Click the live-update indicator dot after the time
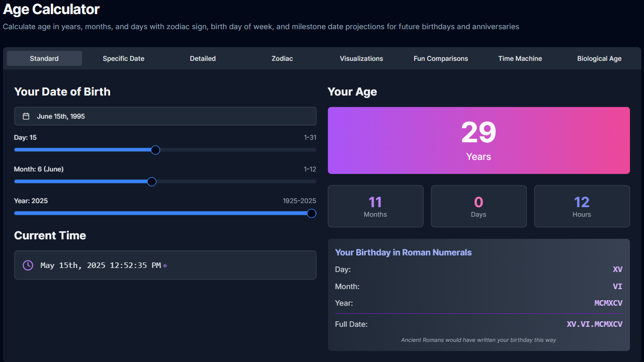The height and width of the screenshot is (362, 644). click(165, 265)
